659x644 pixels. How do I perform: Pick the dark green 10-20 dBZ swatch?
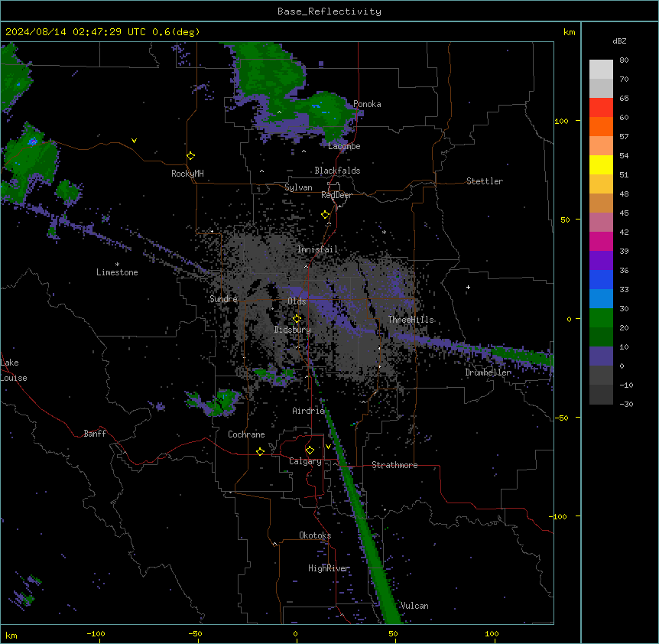click(x=601, y=337)
